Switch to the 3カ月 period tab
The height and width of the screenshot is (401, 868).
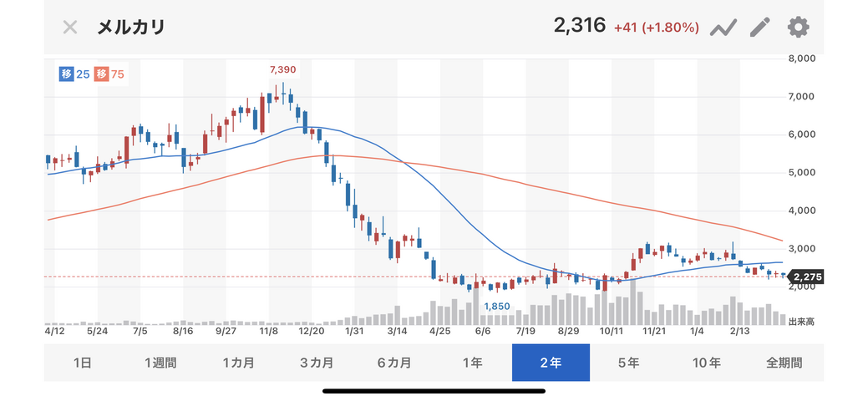coord(317,363)
